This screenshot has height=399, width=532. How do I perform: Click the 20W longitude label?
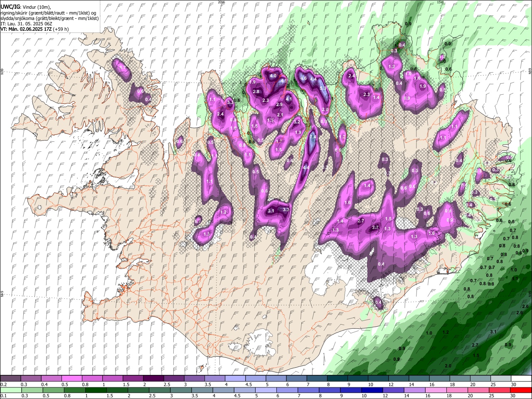(222, 2)
